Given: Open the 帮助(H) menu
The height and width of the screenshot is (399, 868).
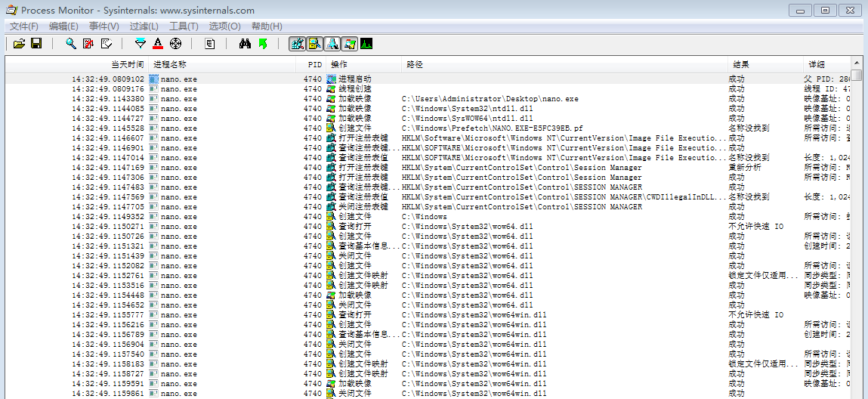Looking at the screenshot, I should [x=267, y=26].
